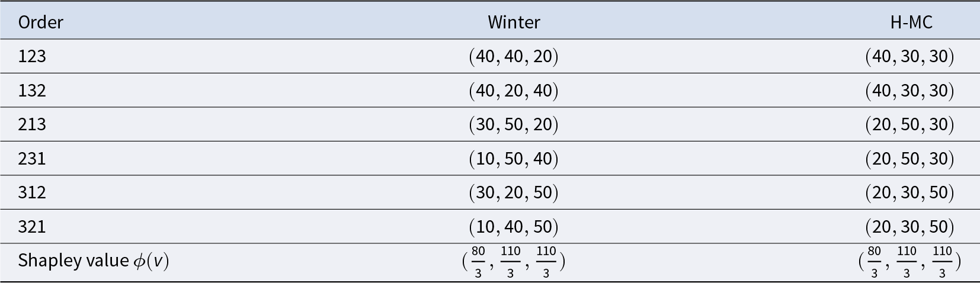Click H-MC value in order 123 row

coord(909,56)
